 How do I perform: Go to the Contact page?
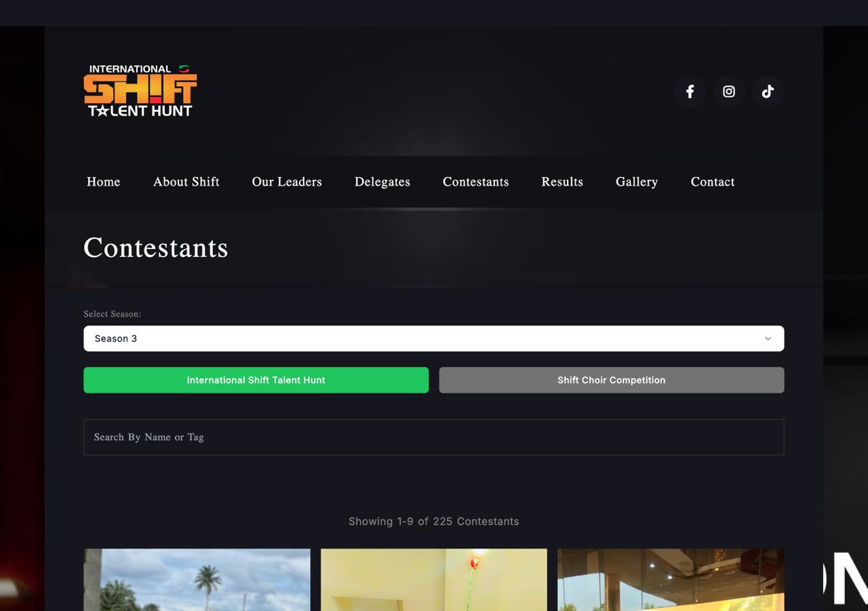712,182
